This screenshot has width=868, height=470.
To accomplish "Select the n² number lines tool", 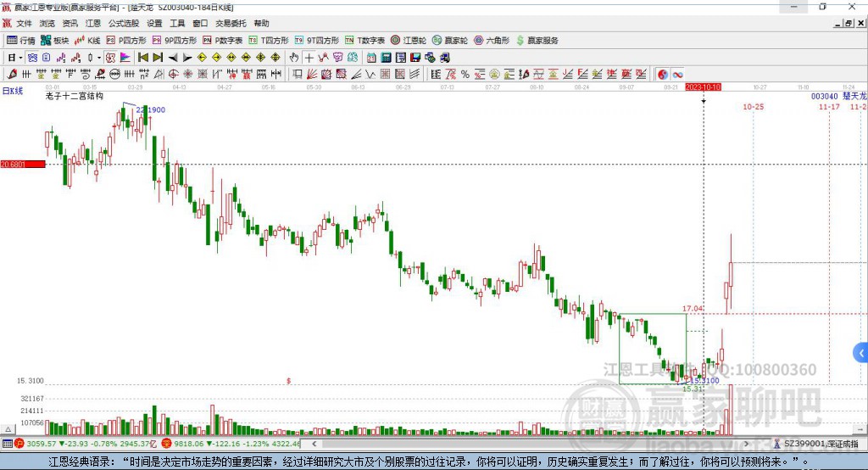I will tap(144, 75).
